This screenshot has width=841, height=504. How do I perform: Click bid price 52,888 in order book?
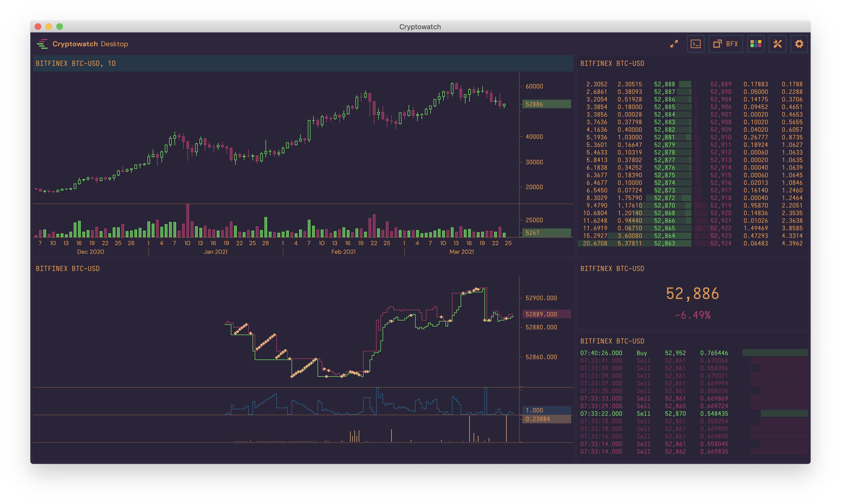tap(664, 84)
